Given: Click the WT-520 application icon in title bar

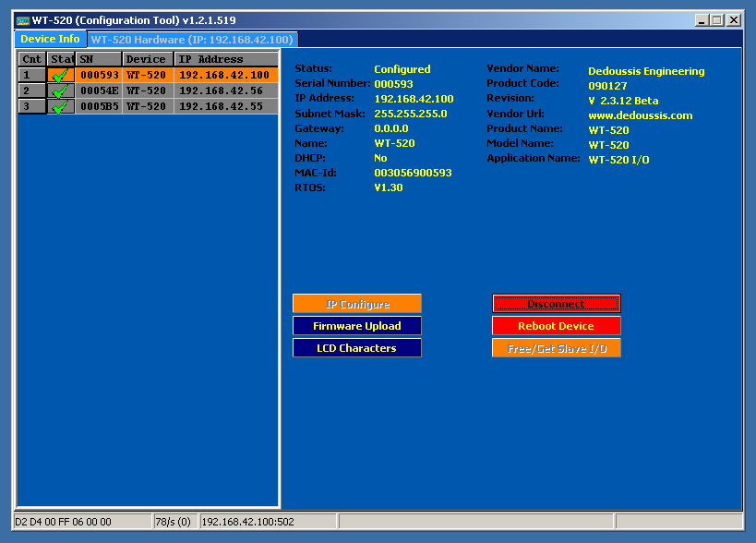Looking at the screenshot, I should pos(23,20).
